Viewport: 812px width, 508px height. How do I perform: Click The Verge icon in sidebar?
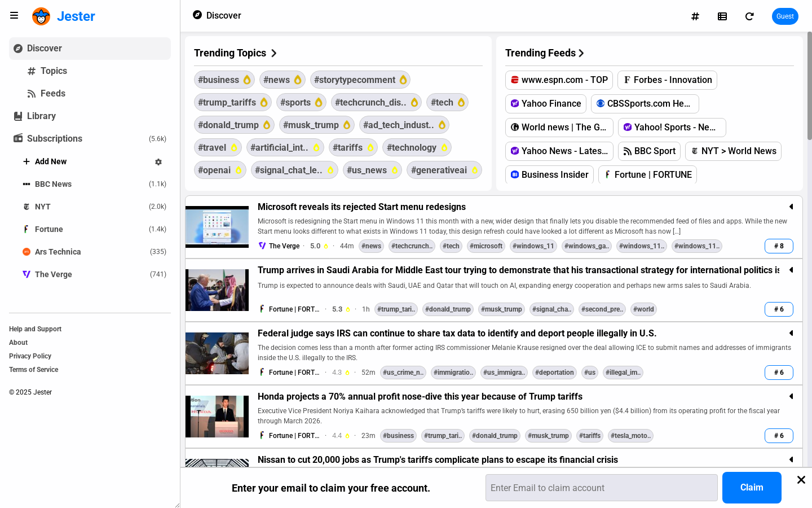(x=27, y=274)
